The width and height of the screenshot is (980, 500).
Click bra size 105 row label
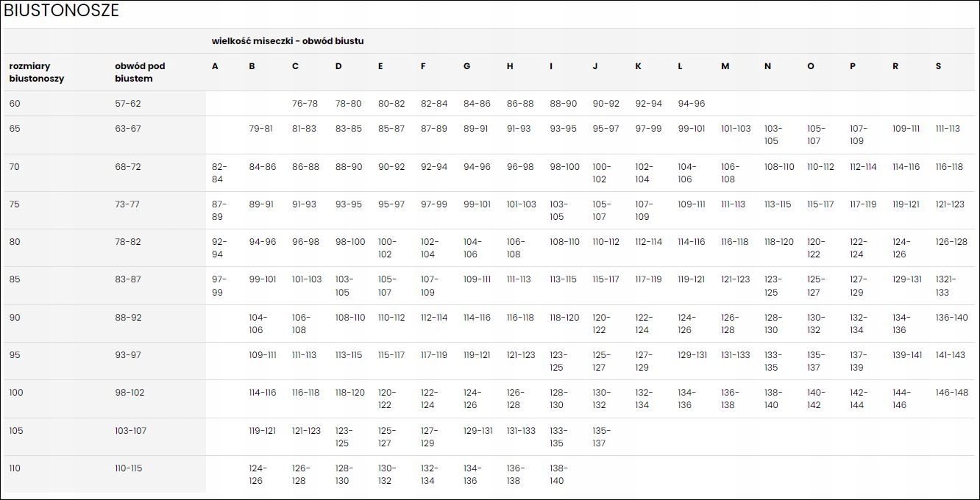tap(16, 430)
